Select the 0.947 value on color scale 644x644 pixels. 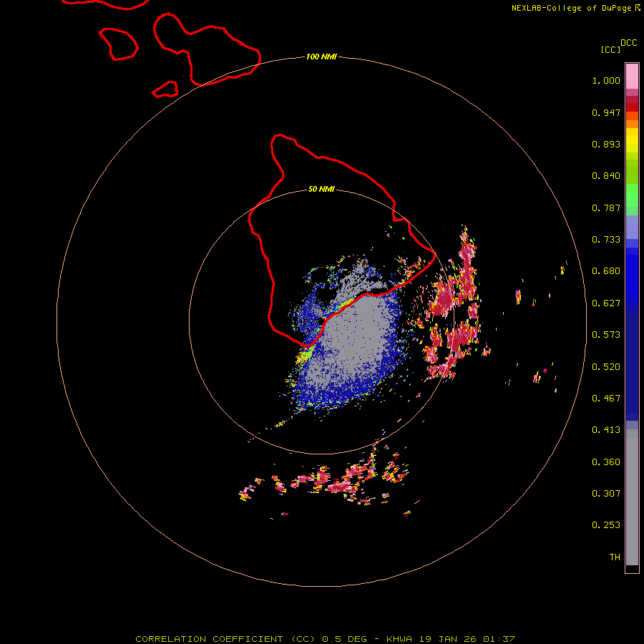[606, 112]
